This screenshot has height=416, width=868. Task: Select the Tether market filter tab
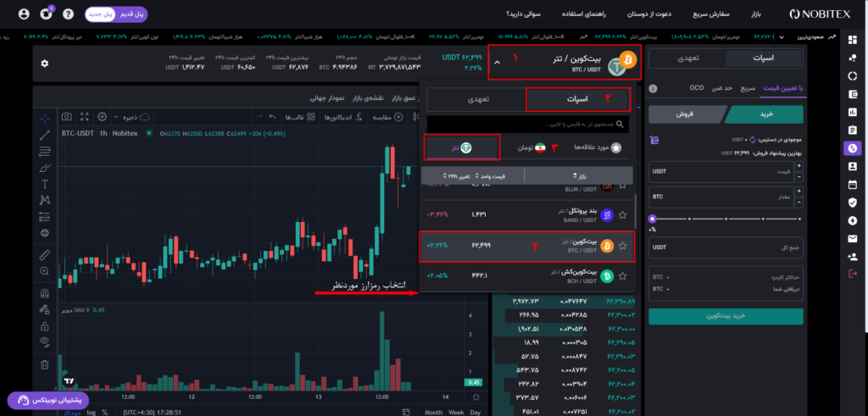click(461, 147)
